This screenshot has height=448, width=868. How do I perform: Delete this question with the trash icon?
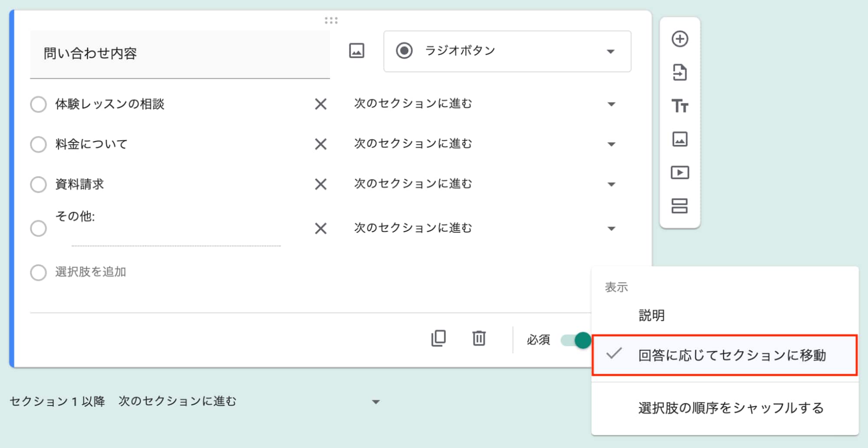coord(479,339)
